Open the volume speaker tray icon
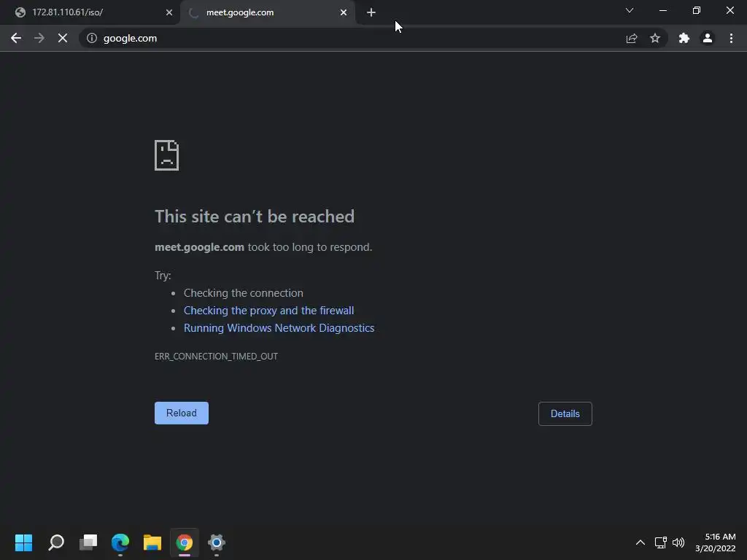The width and height of the screenshot is (747, 560). (678, 542)
